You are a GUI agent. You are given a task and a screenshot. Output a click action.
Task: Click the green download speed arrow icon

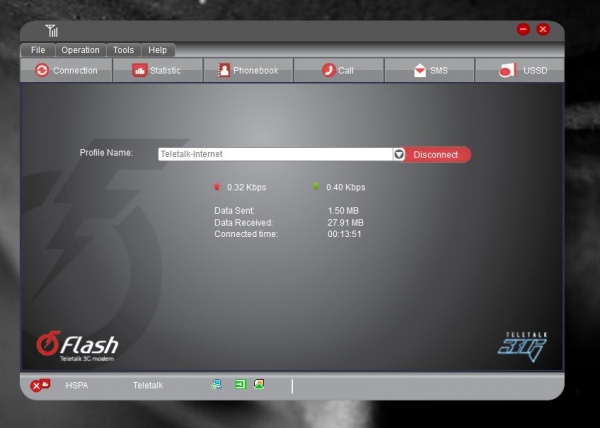(316, 187)
